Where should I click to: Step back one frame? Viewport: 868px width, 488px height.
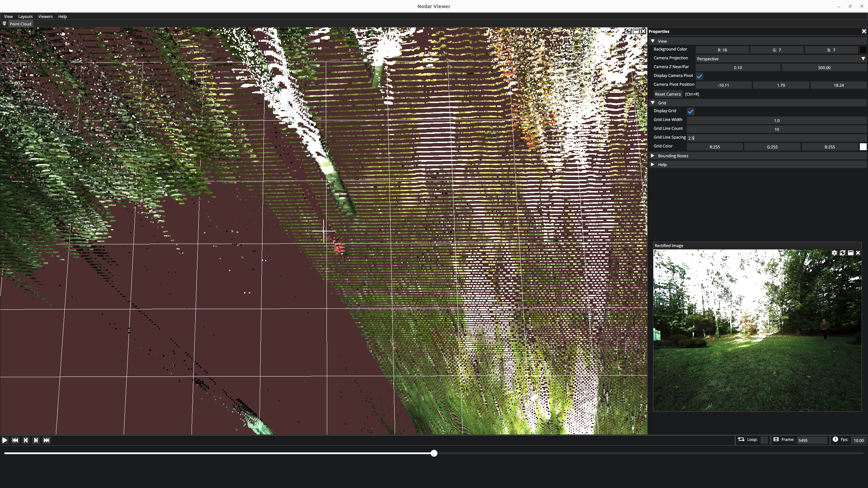(x=26, y=440)
